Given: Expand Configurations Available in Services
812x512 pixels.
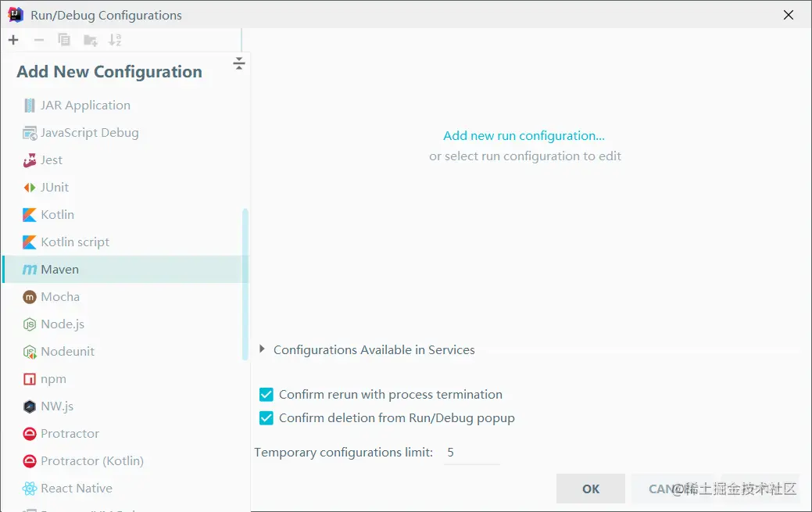Looking at the screenshot, I should click(x=262, y=349).
